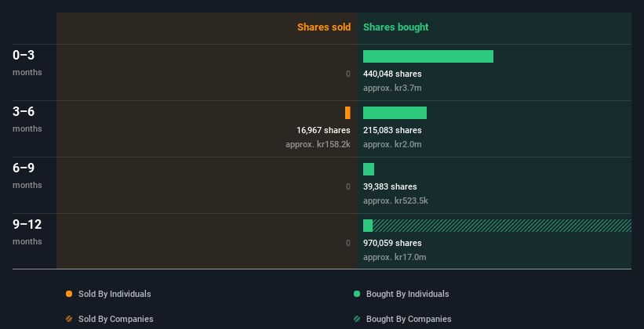
Task: Click the 39,383 shares value
Action: [390, 186]
